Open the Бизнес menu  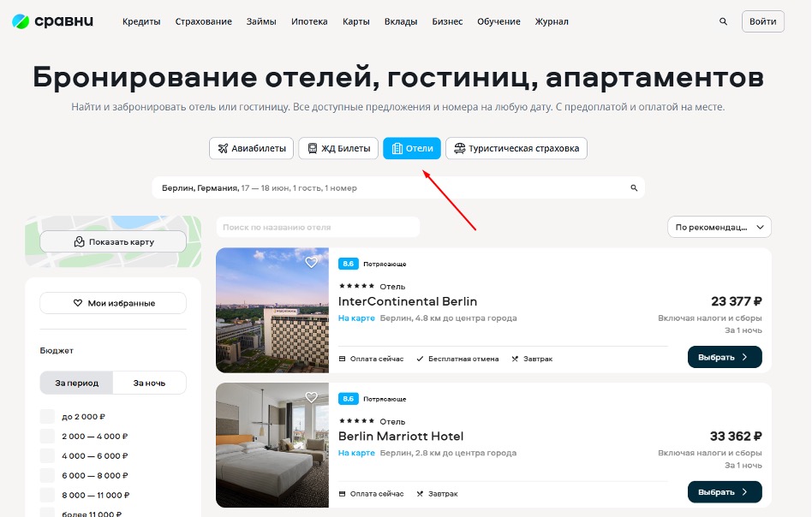pyautogui.click(x=447, y=21)
